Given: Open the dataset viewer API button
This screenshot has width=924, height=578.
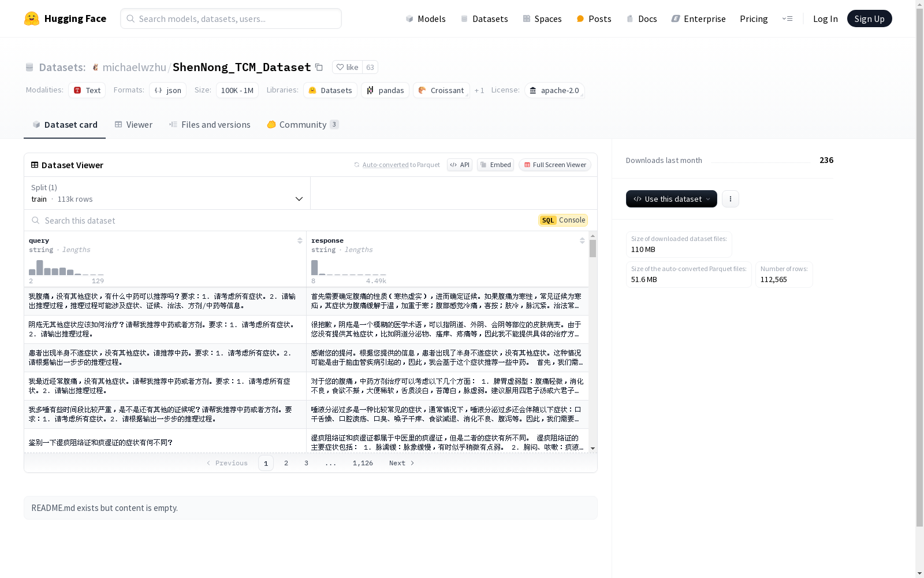Looking at the screenshot, I should coord(460,165).
